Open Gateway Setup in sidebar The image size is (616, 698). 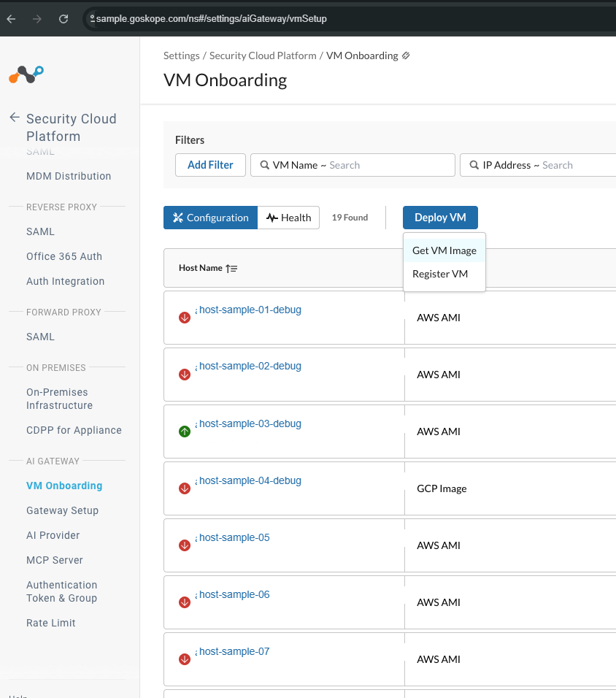(62, 510)
